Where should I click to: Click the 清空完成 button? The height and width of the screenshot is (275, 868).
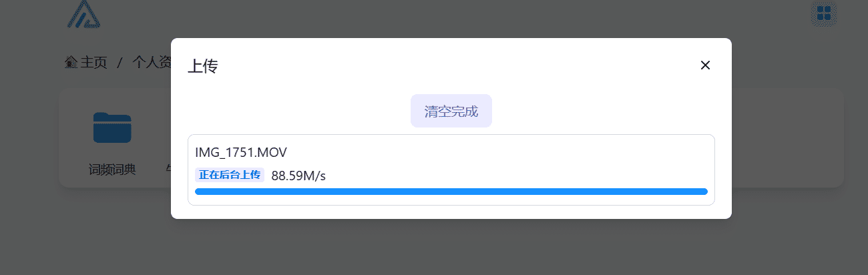[451, 111]
